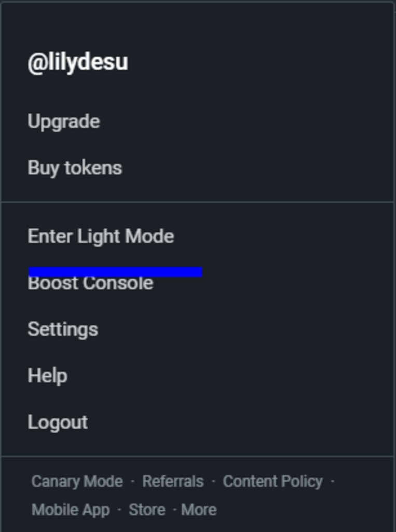This screenshot has height=532, width=396.
Task: Open the @lilydesu profile username
Action: coord(78,62)
